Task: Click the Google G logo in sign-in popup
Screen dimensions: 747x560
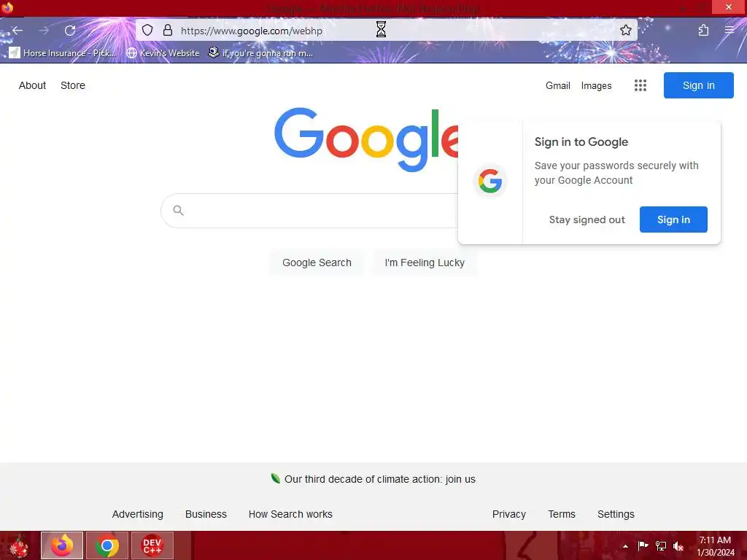Action: pos(490,182)
